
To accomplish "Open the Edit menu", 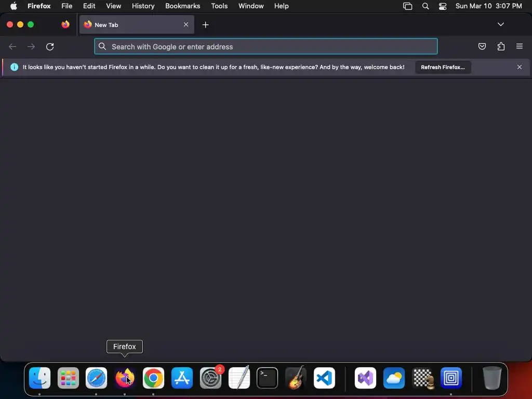I will point(89,6).
